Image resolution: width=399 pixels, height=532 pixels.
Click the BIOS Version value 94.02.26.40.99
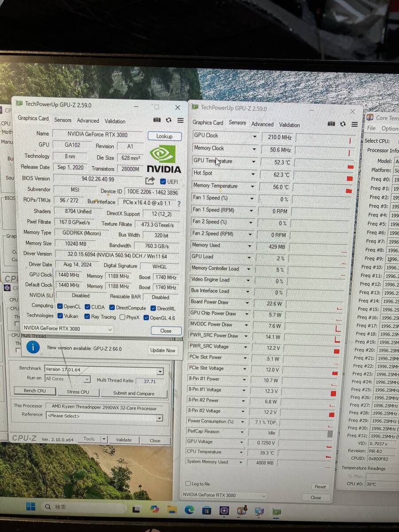click(x=98, y=179)
